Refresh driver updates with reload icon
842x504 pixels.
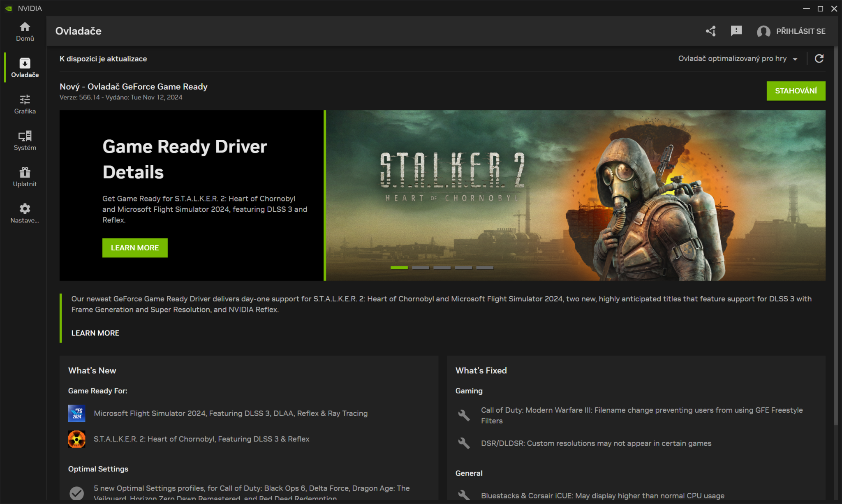[x=819, y=59]
